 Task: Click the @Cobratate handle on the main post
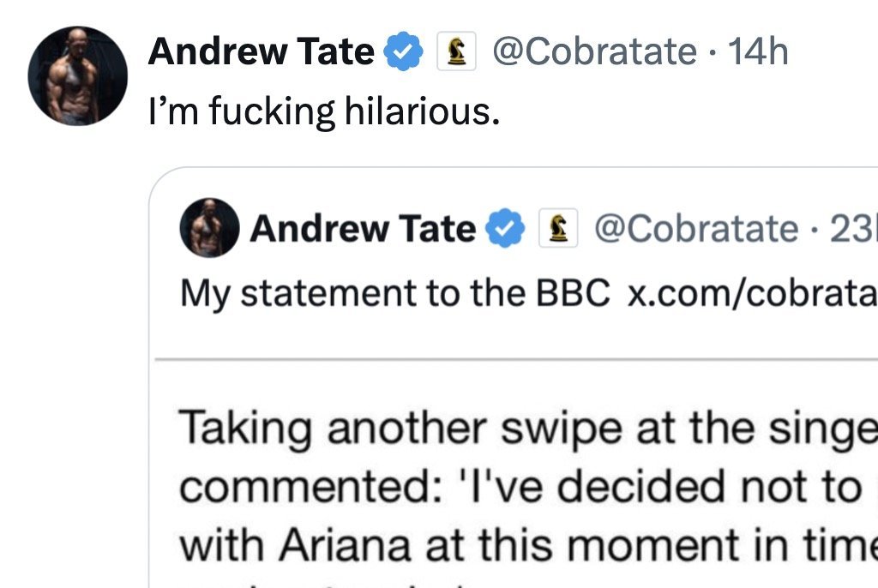[x=592, y=53]
